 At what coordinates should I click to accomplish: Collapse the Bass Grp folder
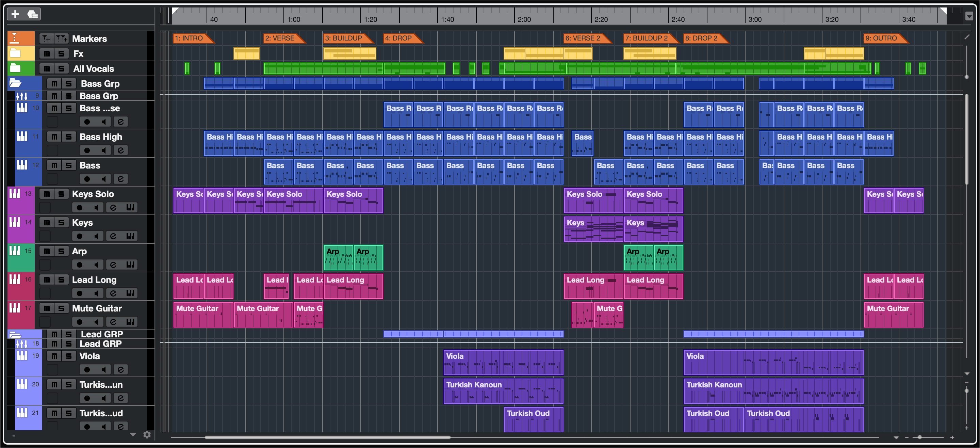pyautogui.click(x=15, y=83)
